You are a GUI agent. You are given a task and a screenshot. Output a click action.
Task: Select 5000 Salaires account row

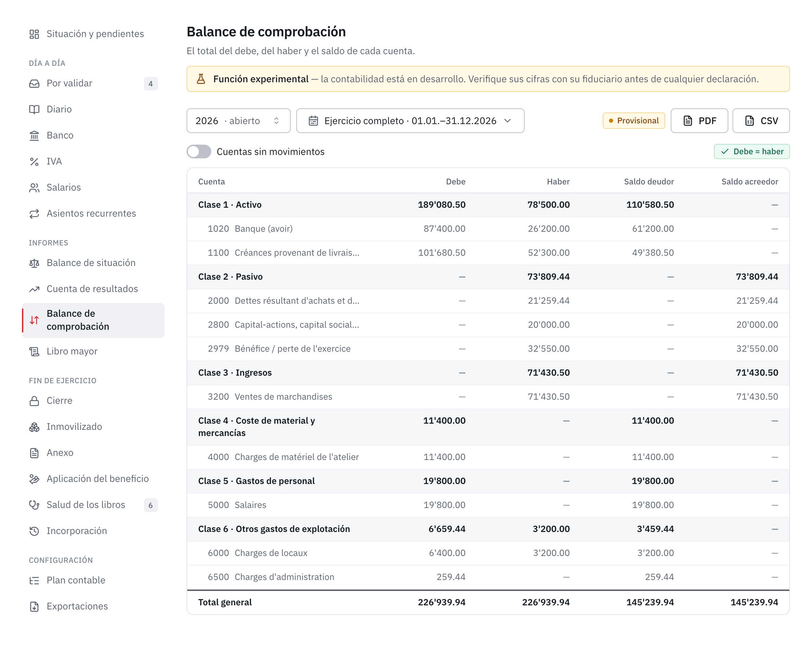[x=488, y=505]
